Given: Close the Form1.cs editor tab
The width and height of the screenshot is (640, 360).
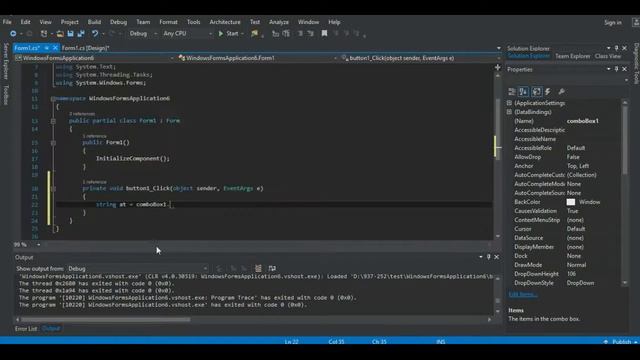Looking at the screenshot, I should [55, 48].
